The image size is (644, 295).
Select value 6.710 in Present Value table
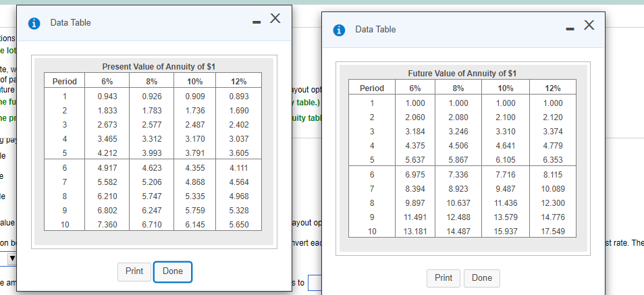[x=152, y=225]
